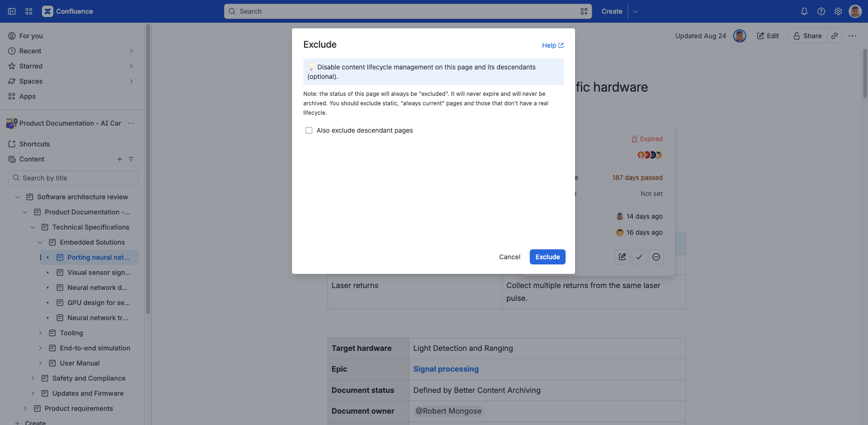
Task: Open the app switcher grid icon
Action: click(x=29, y=11)
